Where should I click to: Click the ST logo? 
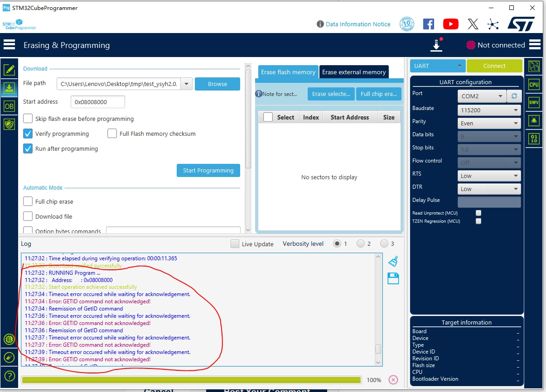pyautogui.click(x=521, y=24)
